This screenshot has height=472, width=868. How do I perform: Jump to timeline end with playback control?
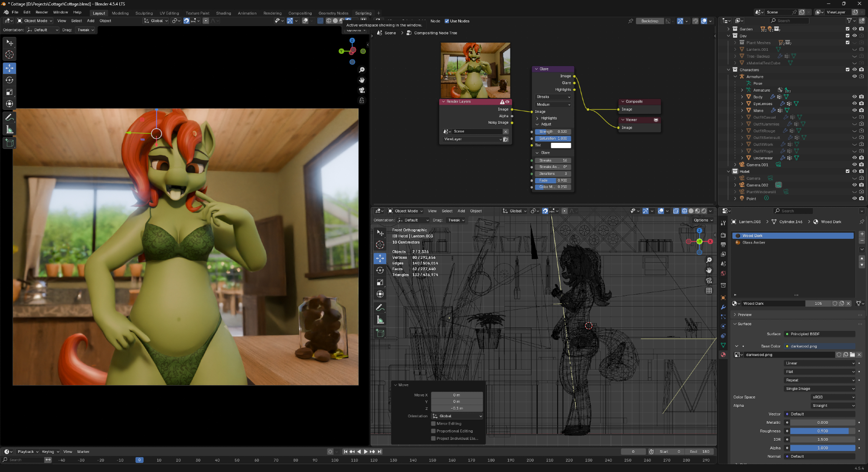(379, 452)
